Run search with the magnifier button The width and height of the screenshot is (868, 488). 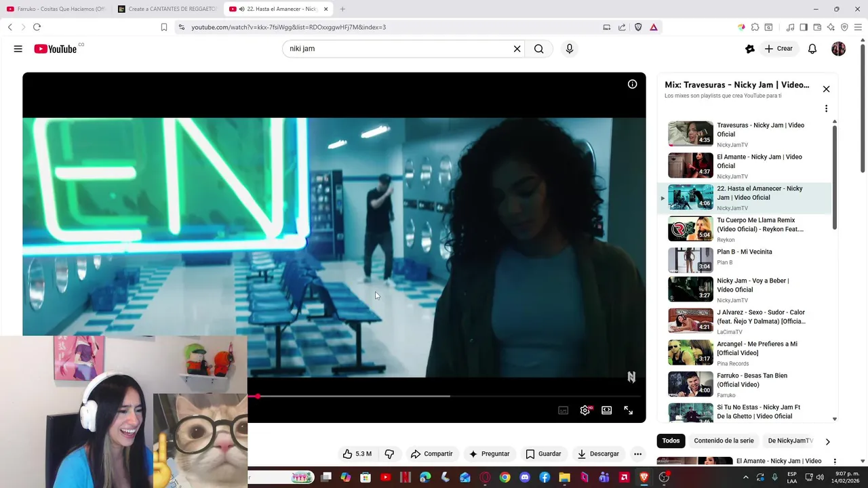click(538, 49)
